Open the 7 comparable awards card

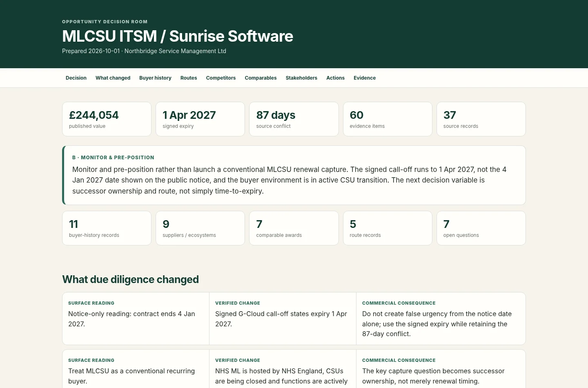point(294,228)
